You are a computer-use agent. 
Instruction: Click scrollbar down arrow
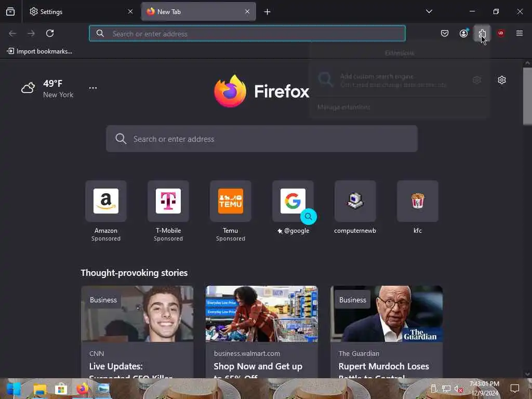(x=527, y=374)
